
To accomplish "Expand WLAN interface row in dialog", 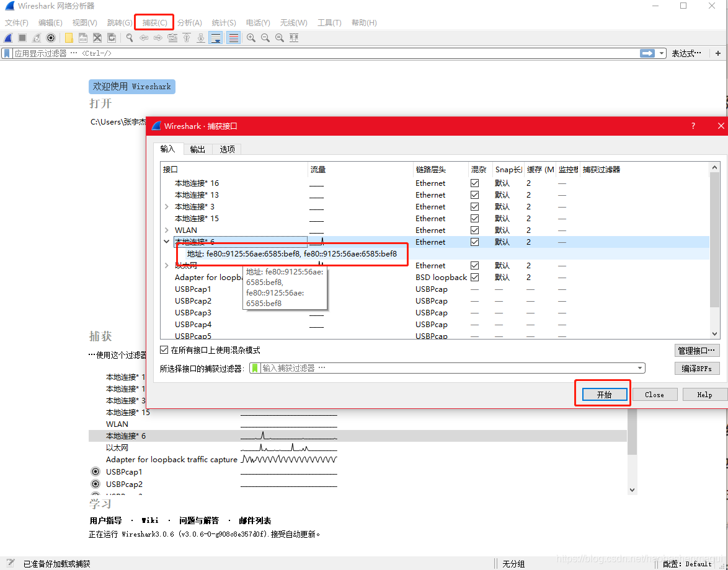I will [x=167, y=230].
